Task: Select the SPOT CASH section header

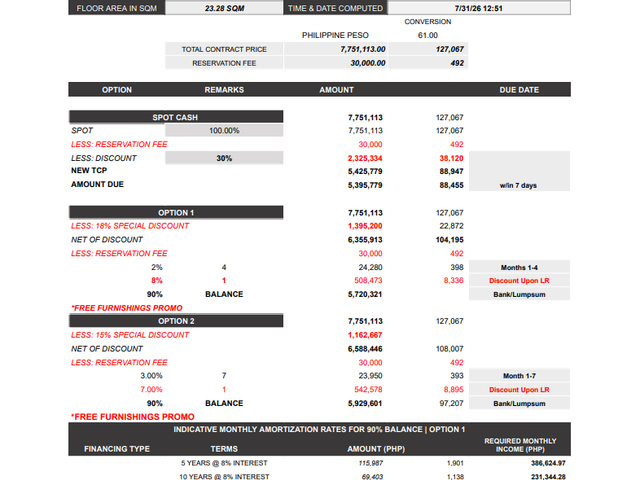Action: pyautogui.click(x=176, y=117)
